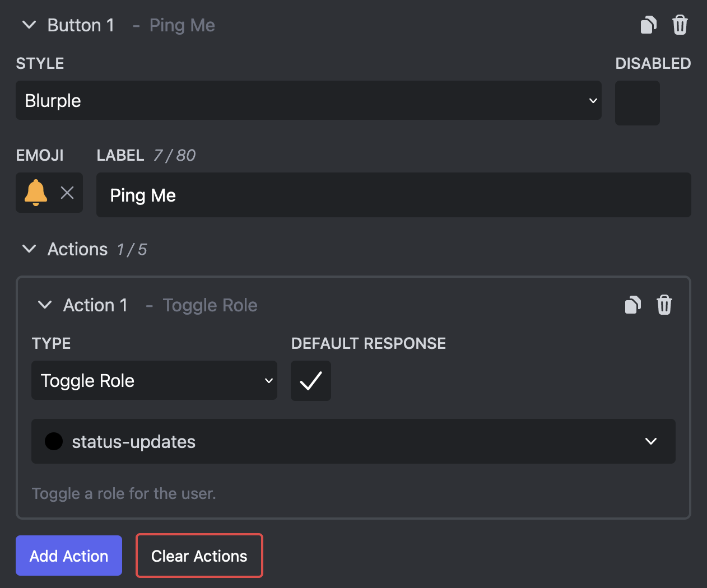707x588 pixels.
Task: Toggle the Default Response checkmark off
Action: click(x=310, y=381)
